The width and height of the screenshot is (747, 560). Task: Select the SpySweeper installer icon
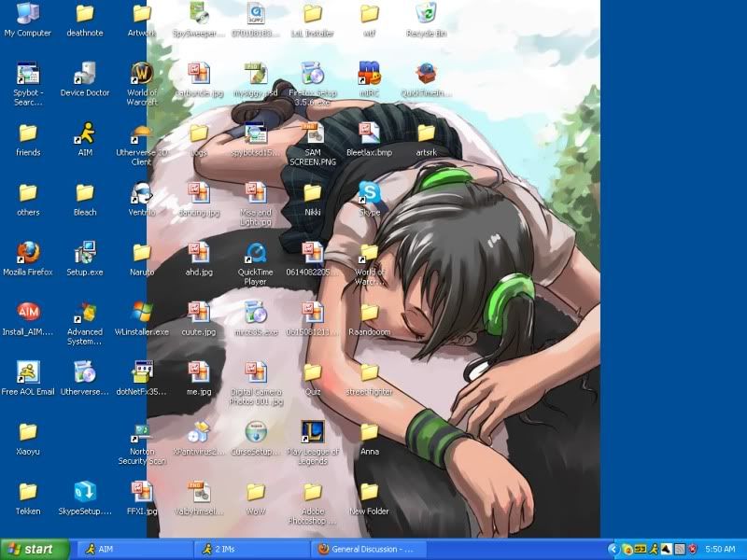pos(199,19)
